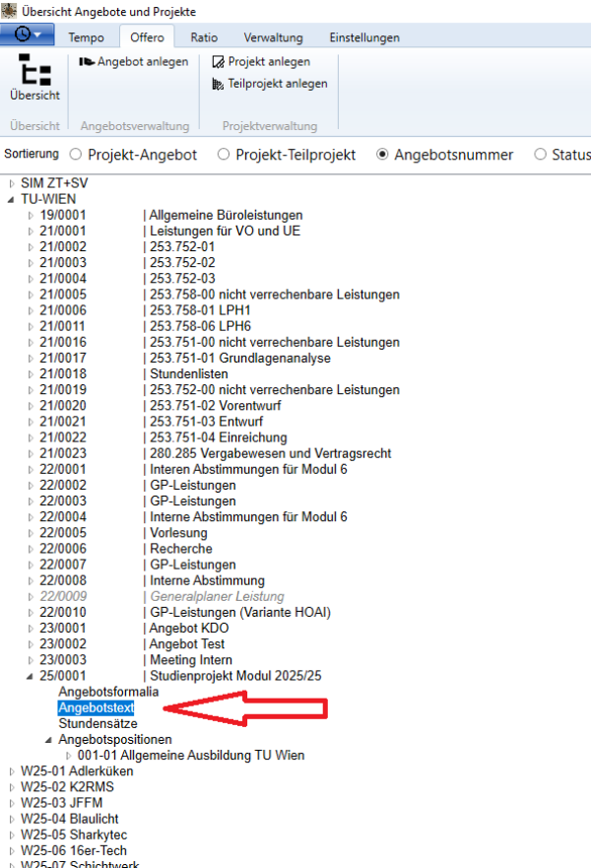Viewport: 591px width, 868px height.
Task: Click the Angebot anlegen icon
Action: coord(87,62)
